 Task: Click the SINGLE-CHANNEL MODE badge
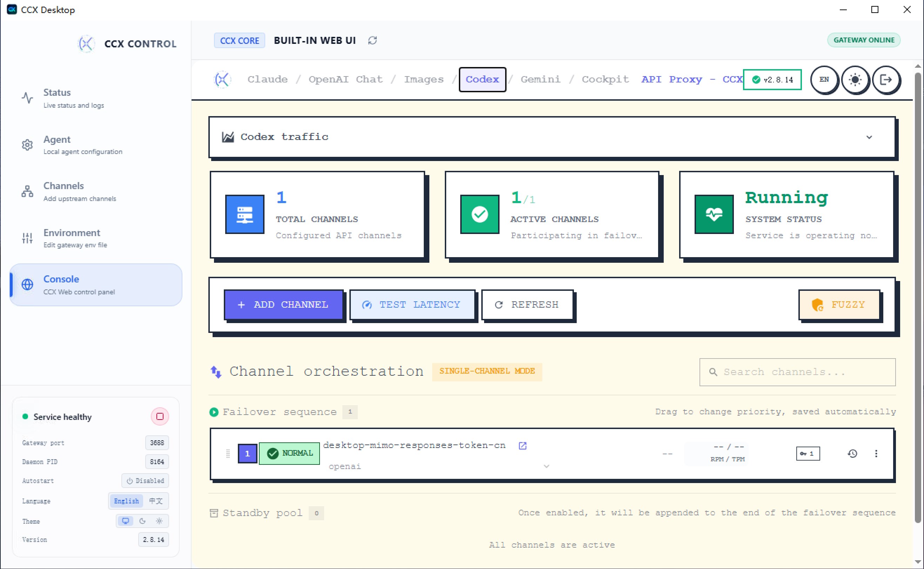[x=487, y=371]
